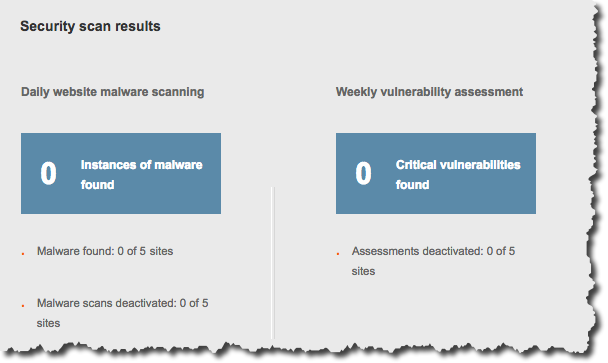Screen dimensions: 608x363
Task: Click Critical vulnerabilities found label
Action: (458, 175)
